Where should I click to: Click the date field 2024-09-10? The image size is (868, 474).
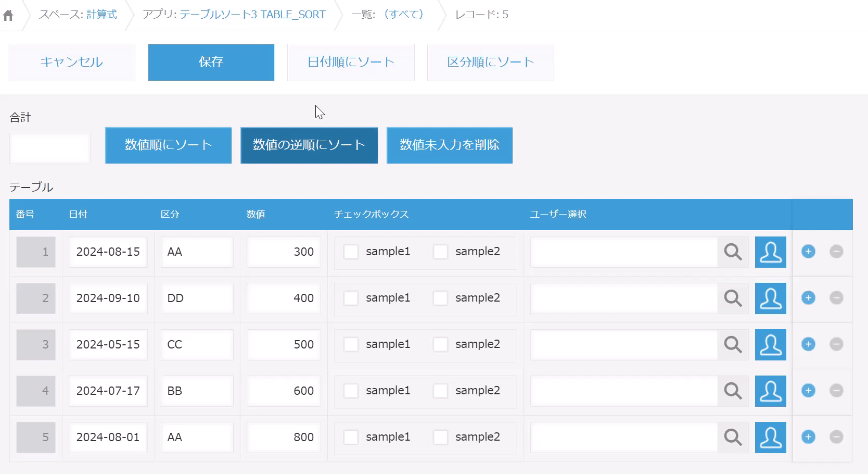click(108, 298)
